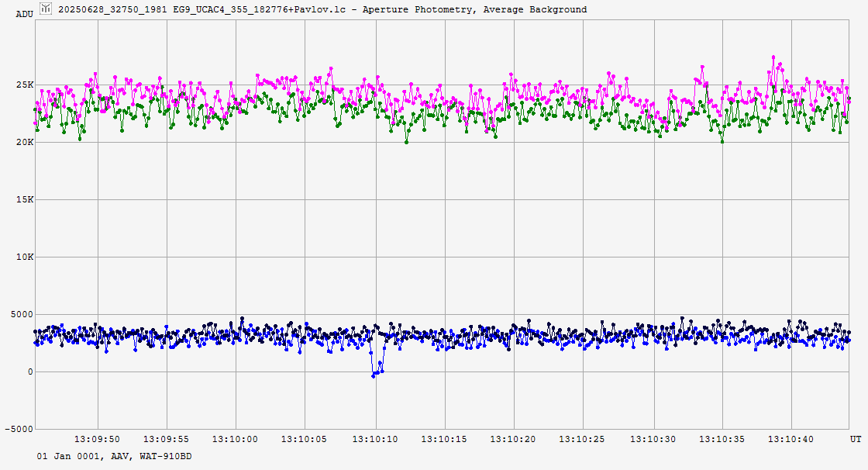Image resolution: width=868 pixels, height=470 pixels.
Task: Click the 15K label on the vertical axis
Action: pyautogui.click(x=23, y=199)
